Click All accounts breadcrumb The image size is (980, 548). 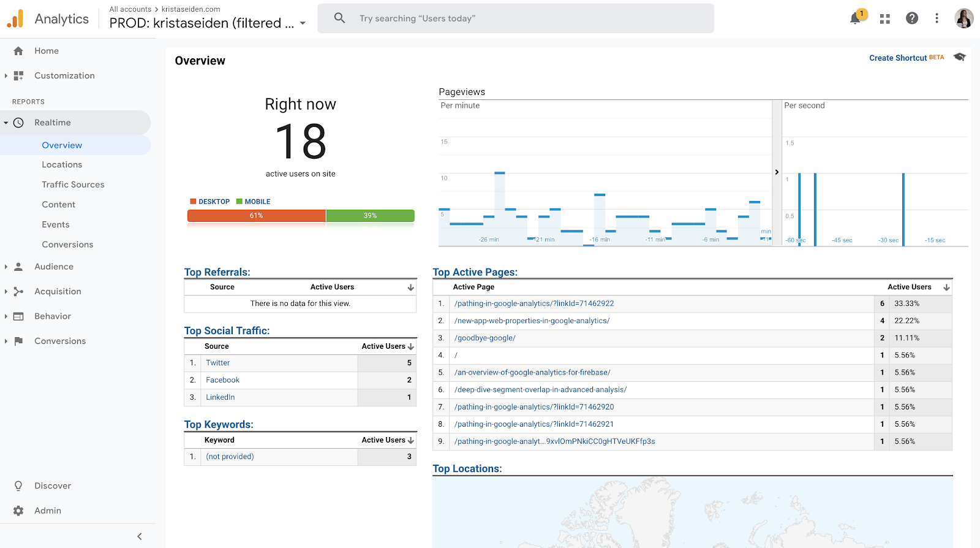(x=130, y=9)
